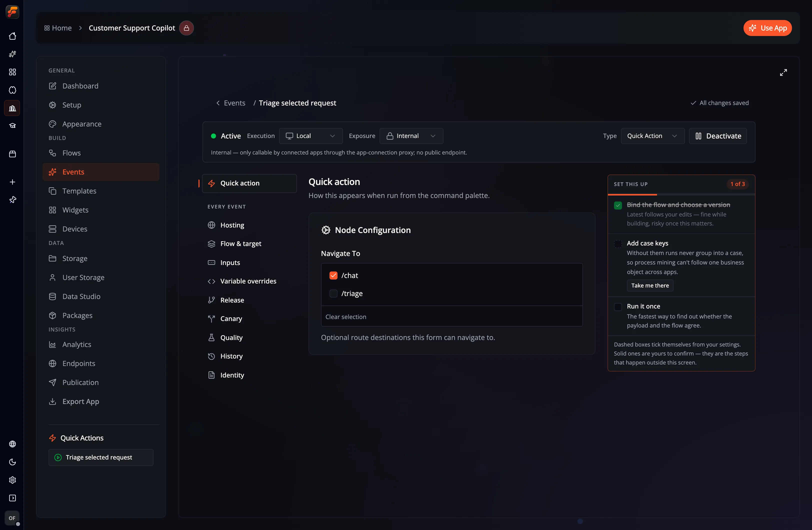812x530 pixels.
Task: Click the setup progress bar
Action: click(681, 194)
